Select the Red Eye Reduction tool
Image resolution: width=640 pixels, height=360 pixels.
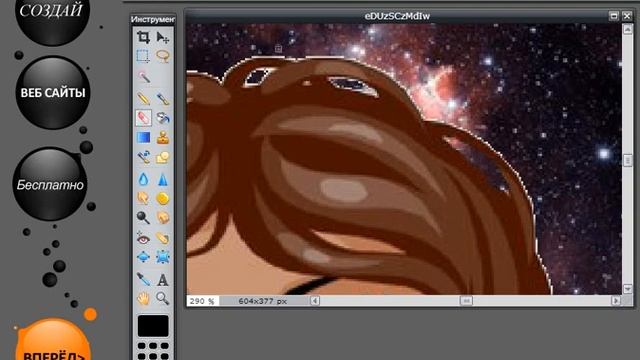pos(143,238)
